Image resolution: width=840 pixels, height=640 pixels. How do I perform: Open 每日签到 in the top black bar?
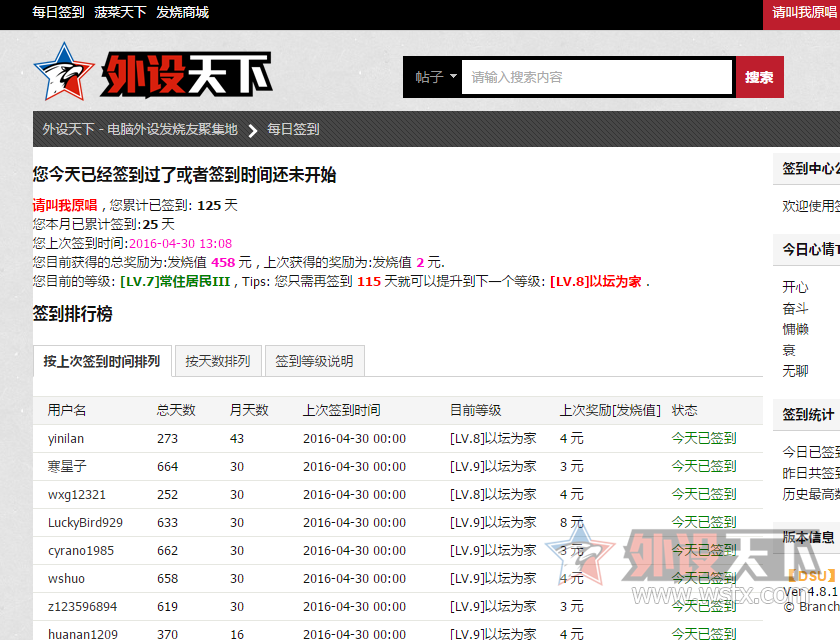58,13
